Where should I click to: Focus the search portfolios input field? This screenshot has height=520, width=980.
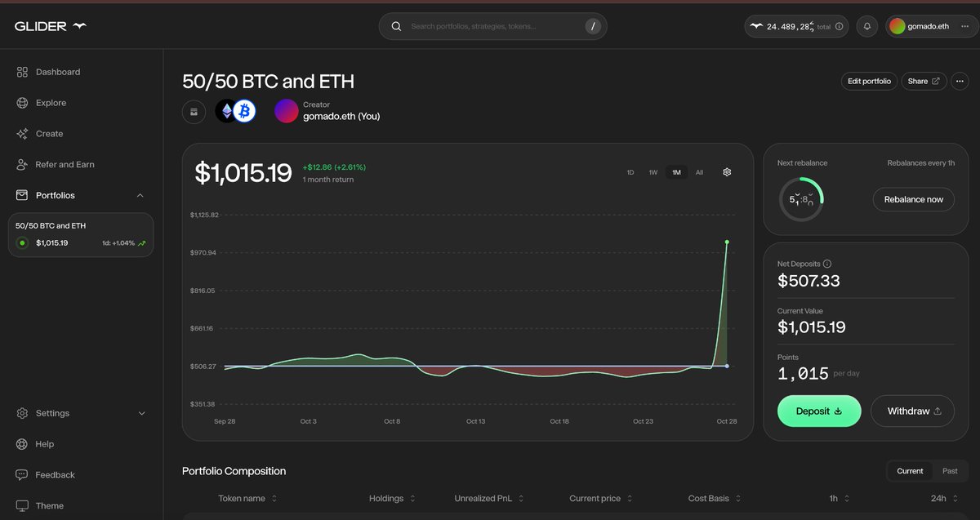[493, 26]
